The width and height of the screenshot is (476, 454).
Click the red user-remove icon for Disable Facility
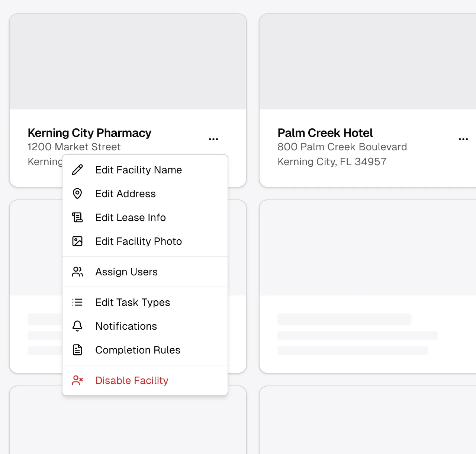77,380
